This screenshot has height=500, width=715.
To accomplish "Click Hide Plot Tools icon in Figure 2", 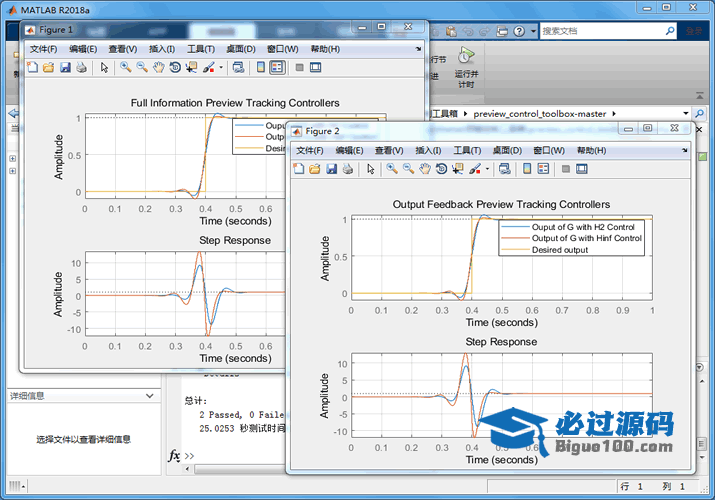I will point(565,169).
